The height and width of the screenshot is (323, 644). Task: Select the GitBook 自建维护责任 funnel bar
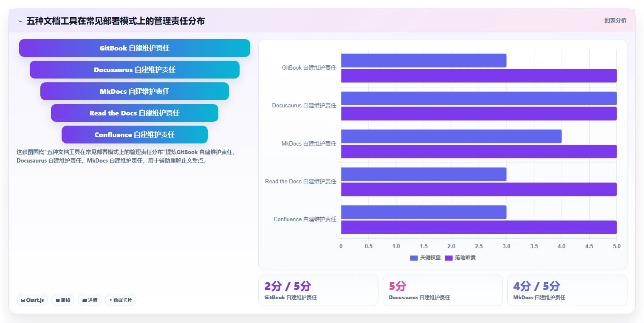coord(135,48)
